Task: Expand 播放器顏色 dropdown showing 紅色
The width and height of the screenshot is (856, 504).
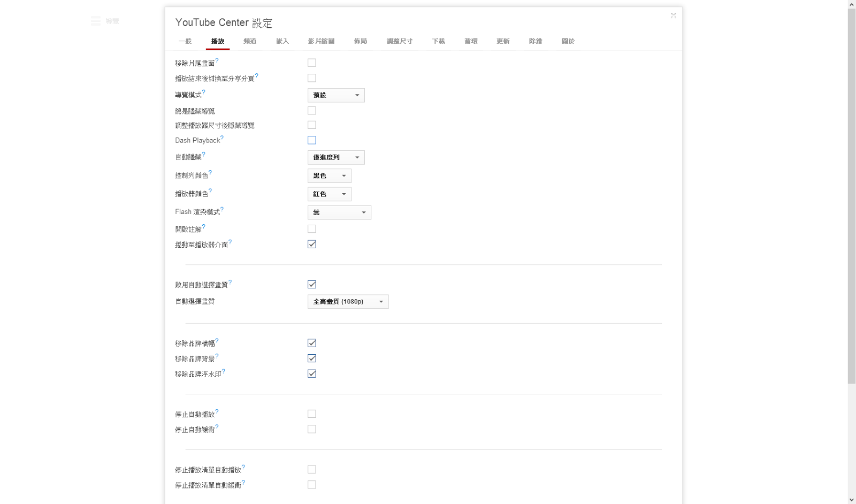Action: [330, 194]
